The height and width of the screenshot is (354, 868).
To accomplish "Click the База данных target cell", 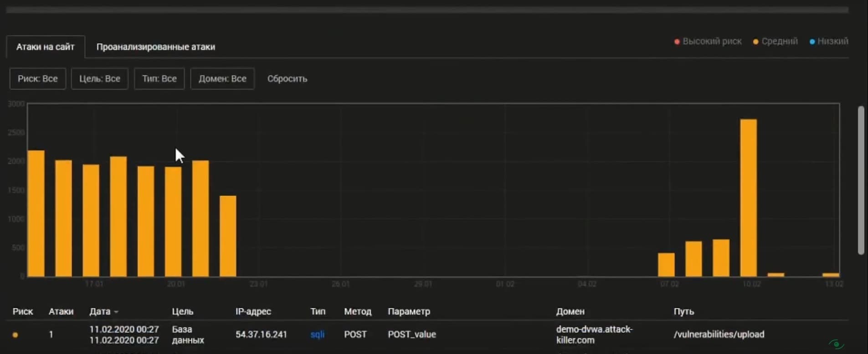I will [188, 334].
